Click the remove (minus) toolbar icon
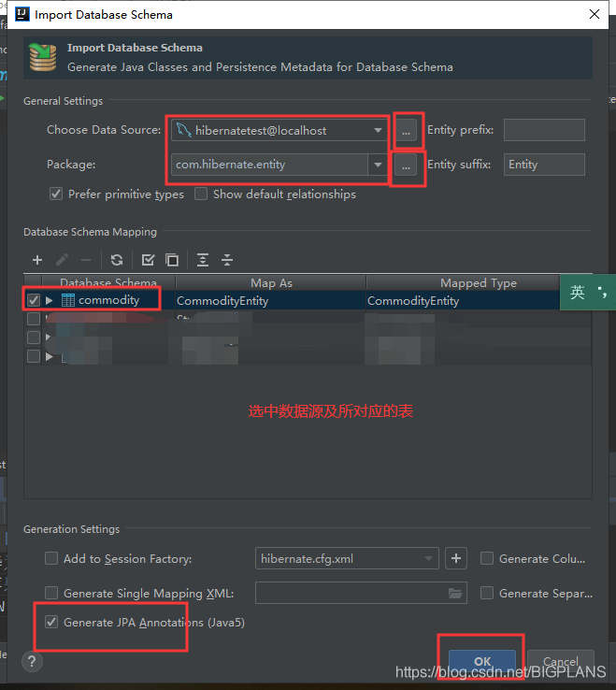This screenshot has width=616, height=690. [86, 260]
